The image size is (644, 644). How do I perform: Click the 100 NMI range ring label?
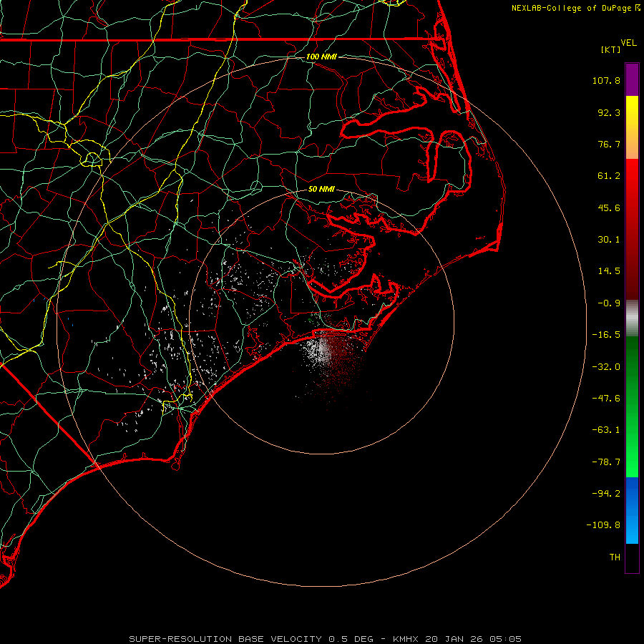click(321, 57)
